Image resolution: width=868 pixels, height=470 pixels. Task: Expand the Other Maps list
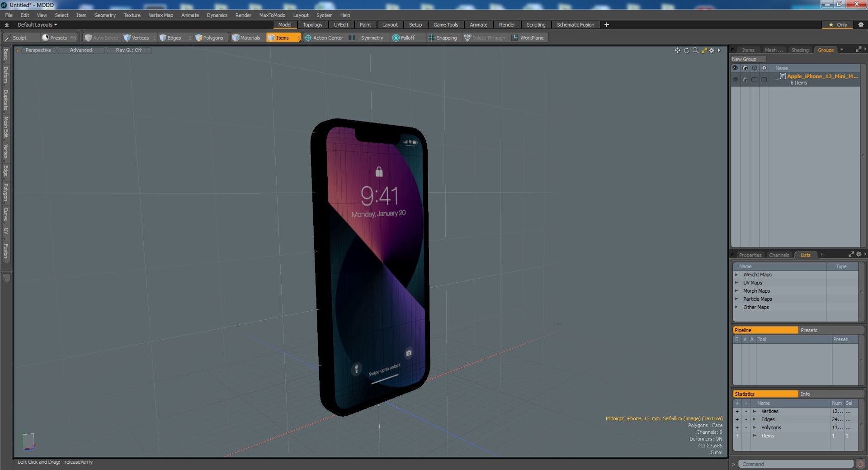[736, 307]
